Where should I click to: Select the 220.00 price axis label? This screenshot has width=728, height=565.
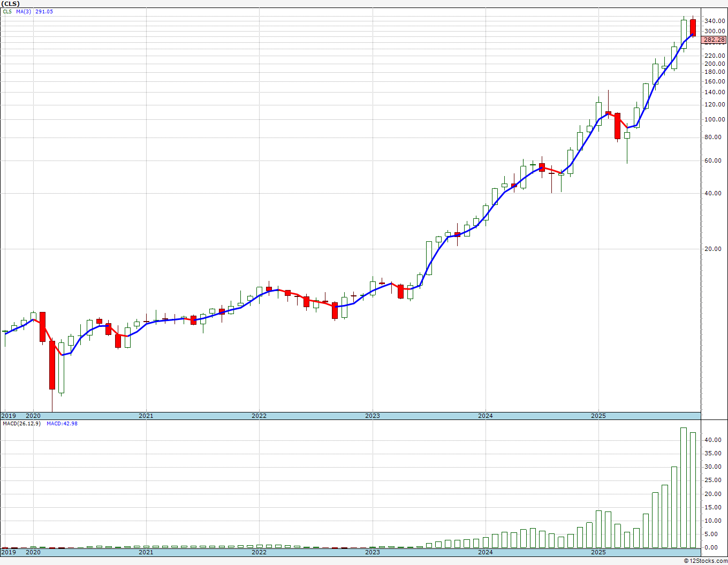(715, 56)
